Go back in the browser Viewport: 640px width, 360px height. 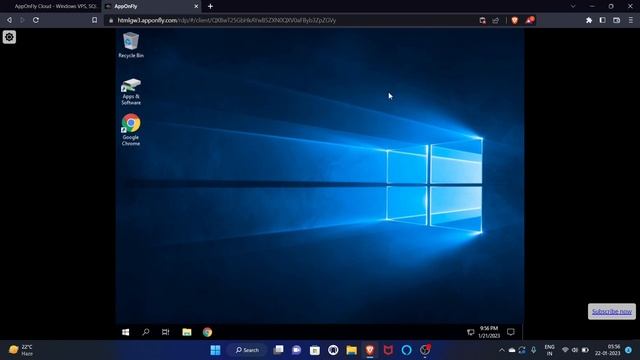(9, 20)
